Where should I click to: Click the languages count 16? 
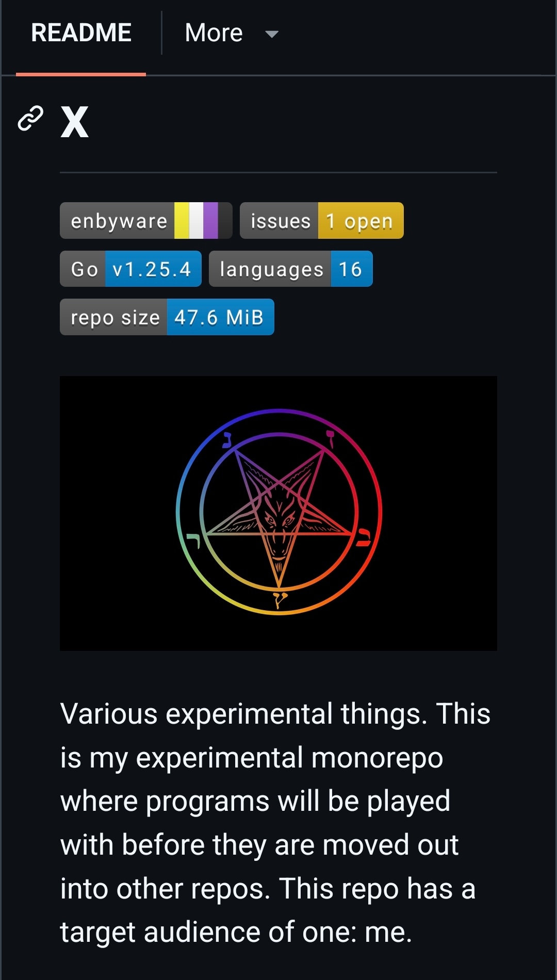click(x=351, y=269)
